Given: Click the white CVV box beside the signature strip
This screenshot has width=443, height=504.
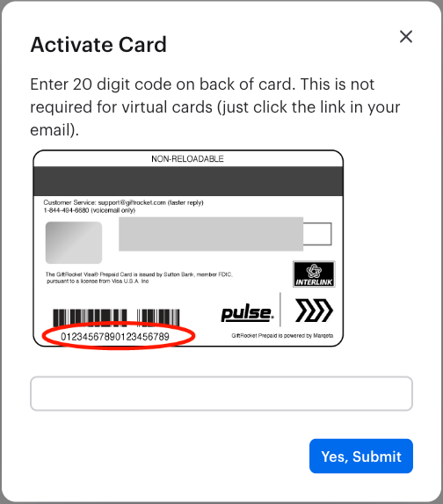Looking at the screenshot, I should click(317, 234).
